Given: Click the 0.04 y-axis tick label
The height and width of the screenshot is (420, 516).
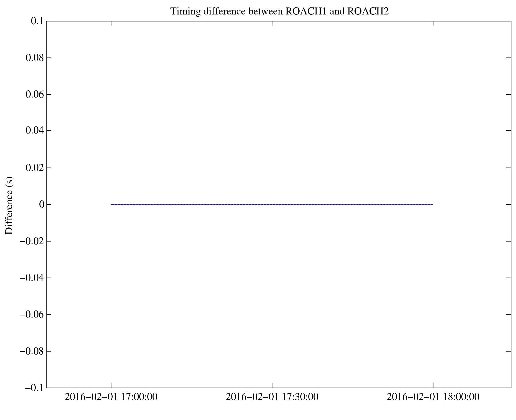Looking at the screenshot, I should coord(35,131).
